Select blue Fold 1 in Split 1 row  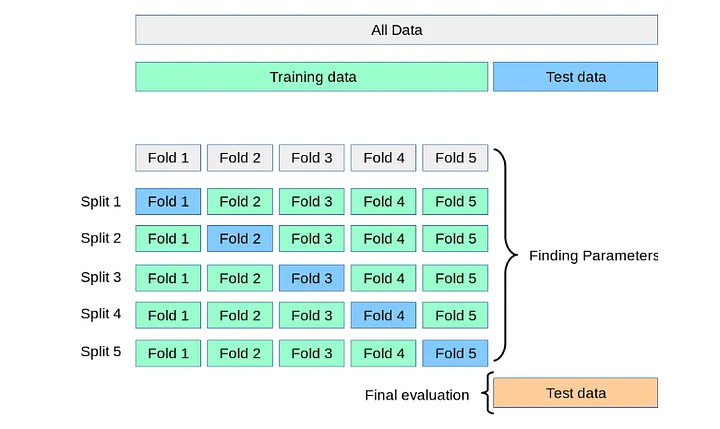pyautogui.click(x=168, y=202)
